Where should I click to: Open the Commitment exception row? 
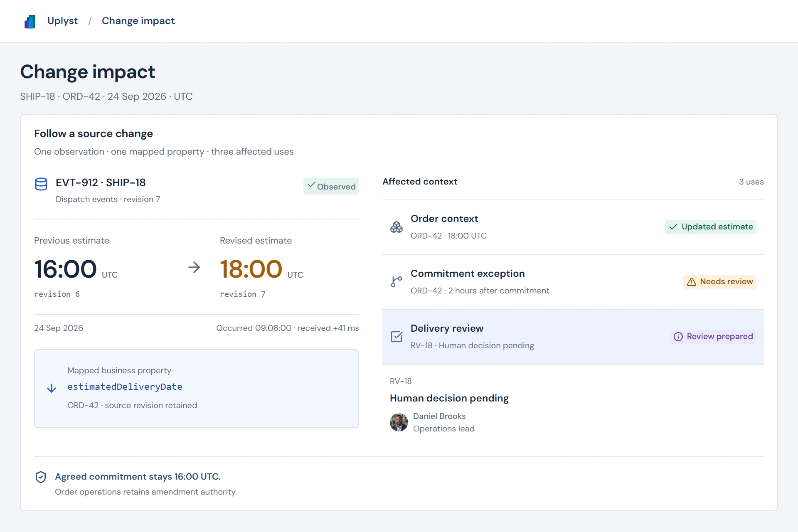click(573, 282)
